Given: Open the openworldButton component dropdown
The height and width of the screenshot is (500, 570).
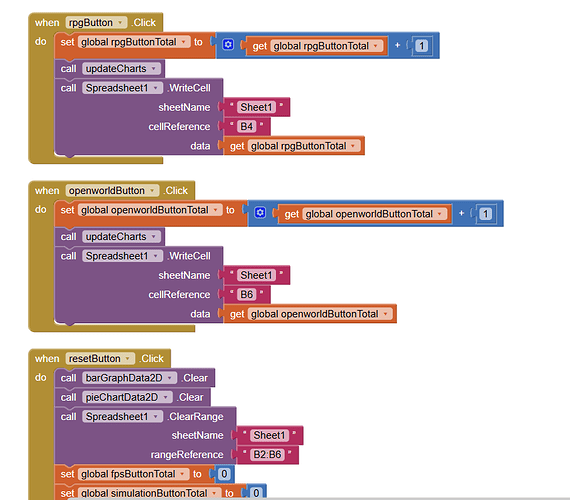Looking at the screenshot, I should [152, 191].
